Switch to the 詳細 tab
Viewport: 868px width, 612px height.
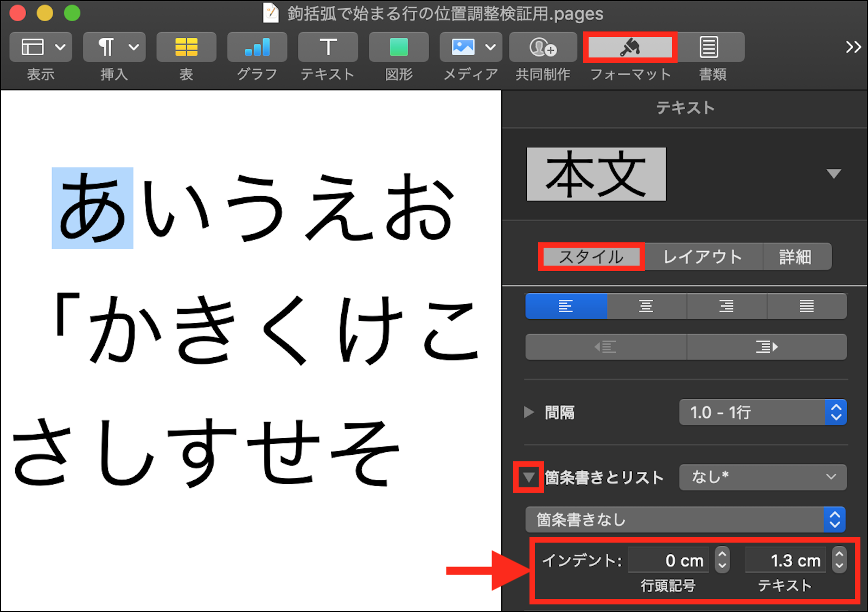(796, 257)
